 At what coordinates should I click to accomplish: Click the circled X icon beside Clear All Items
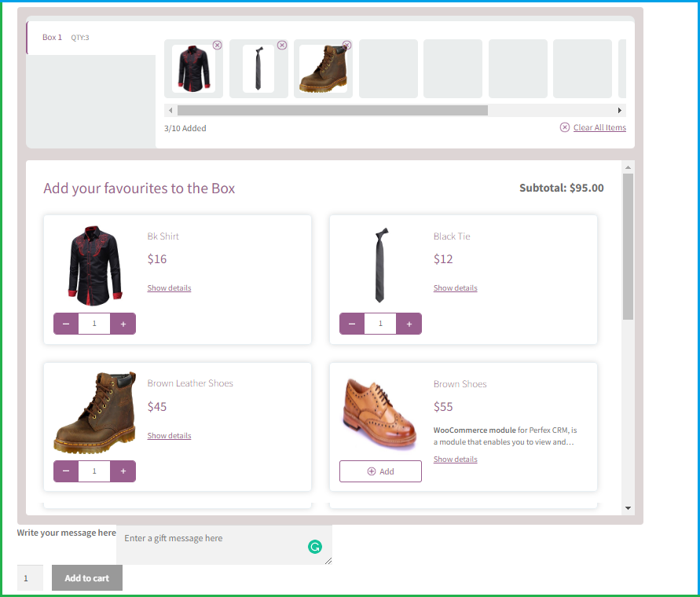564,127
